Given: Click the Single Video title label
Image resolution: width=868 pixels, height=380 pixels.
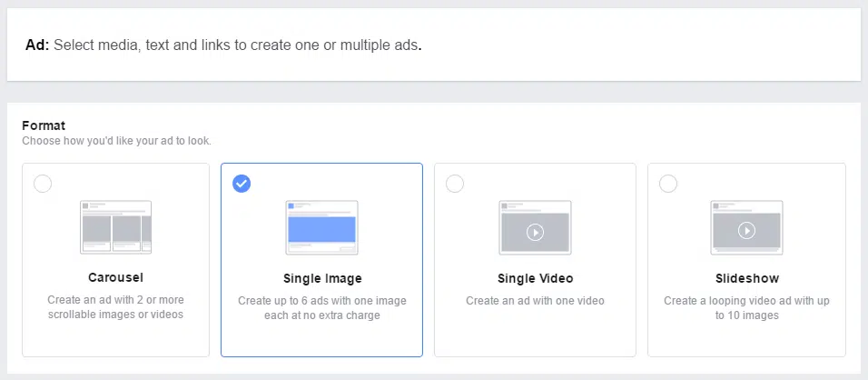Looking at the screenshot, I should [536, 278].
